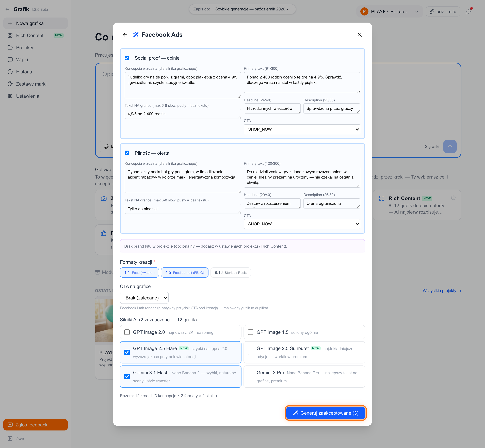The height and width of the screenshot is (448, 485).
Task: Select the 4:5 Feed portrait format
Action: 185,273
